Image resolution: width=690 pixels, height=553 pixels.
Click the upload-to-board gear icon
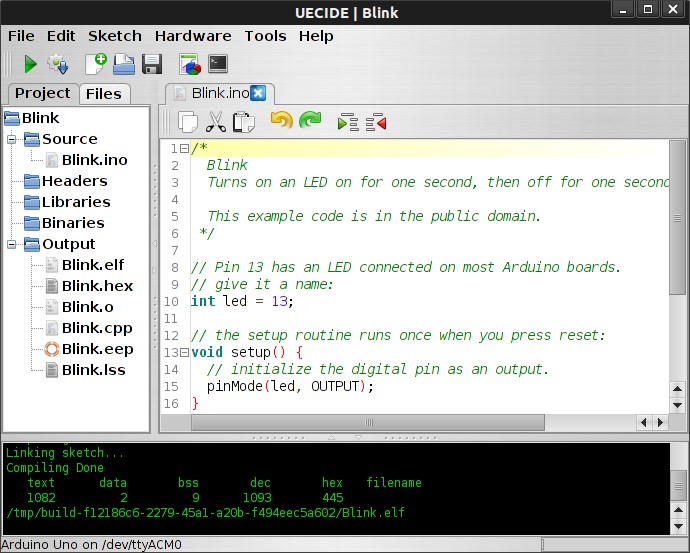(57, 65)
